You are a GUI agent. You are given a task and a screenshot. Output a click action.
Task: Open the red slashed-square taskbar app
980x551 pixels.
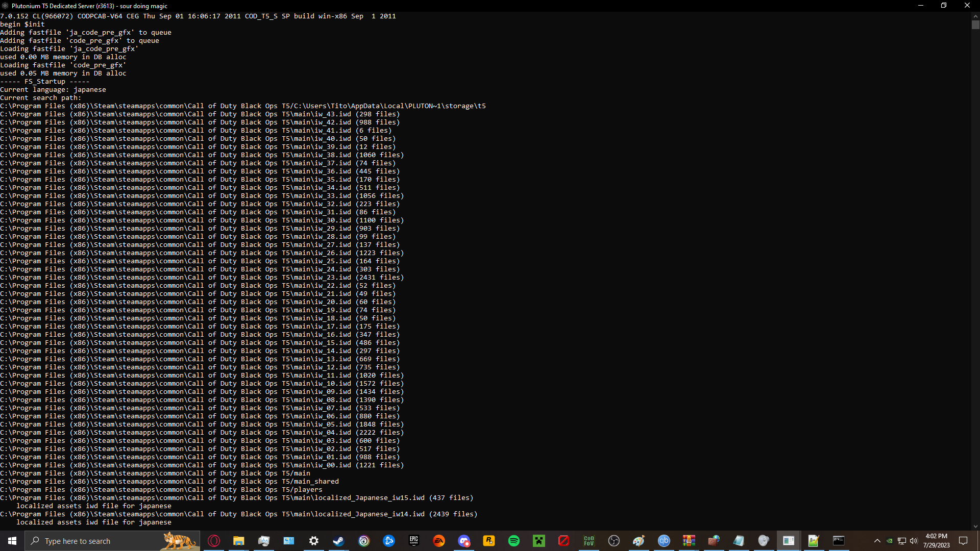tap(564, 541)
